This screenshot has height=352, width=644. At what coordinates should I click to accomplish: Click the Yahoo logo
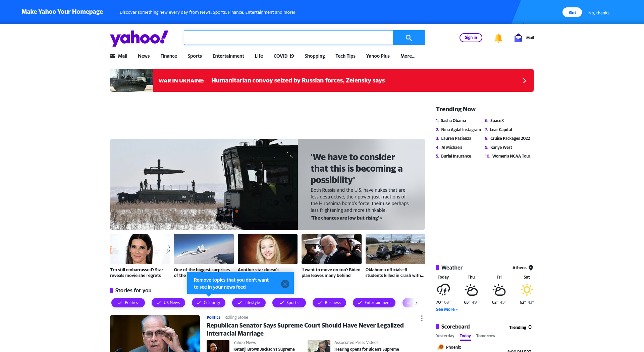click(x=139, y=38)
